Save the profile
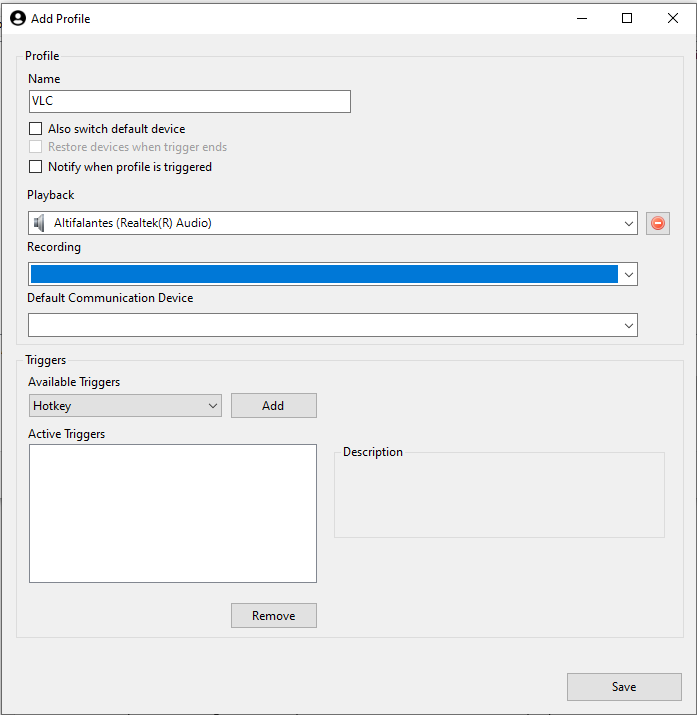The image size is (697, 715). 624,687
